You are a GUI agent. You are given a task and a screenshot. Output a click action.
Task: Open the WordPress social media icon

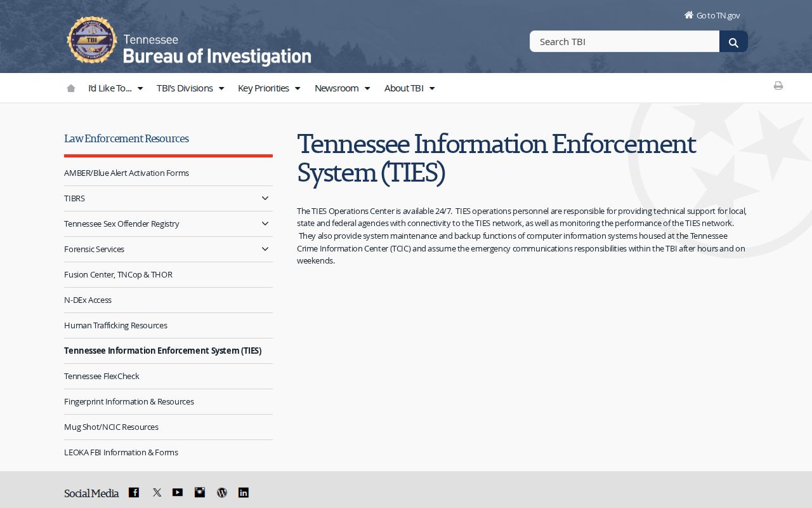click(x=222, y=492)
